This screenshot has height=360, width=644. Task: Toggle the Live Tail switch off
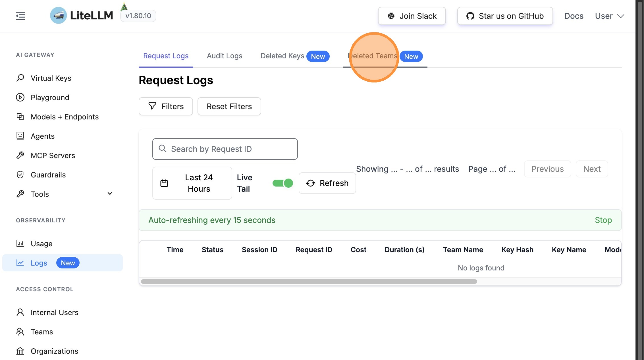click(282, 183)
